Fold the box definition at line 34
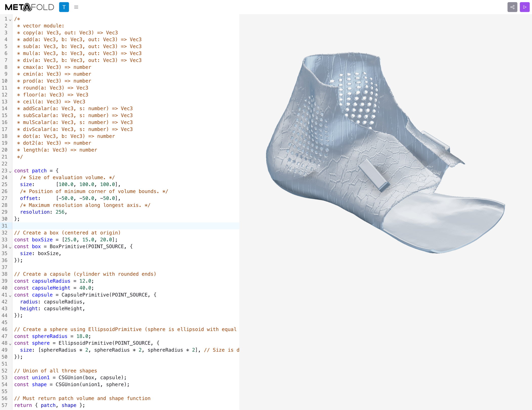Viewport: 532px width, 410px height. (10, 248)
